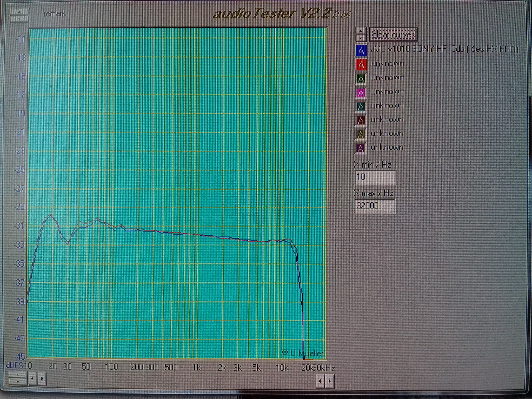Click the teal 'A' curve icon
Image resolution: width=532 pixels, height=399 pixels.
361,107
